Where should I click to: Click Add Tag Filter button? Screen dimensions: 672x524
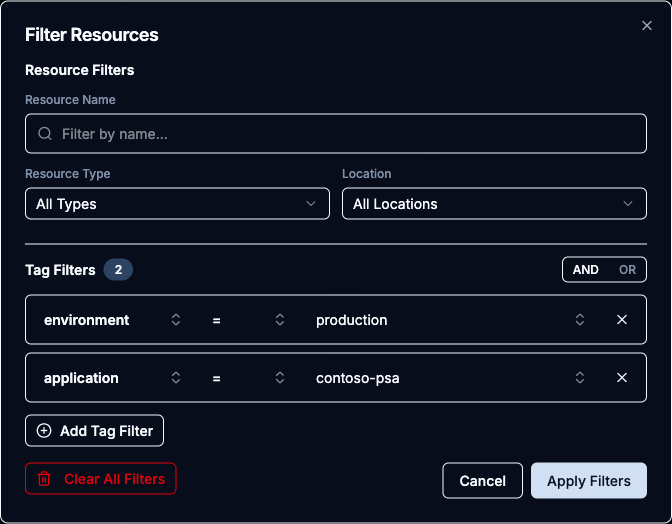[x=94, y=431]
